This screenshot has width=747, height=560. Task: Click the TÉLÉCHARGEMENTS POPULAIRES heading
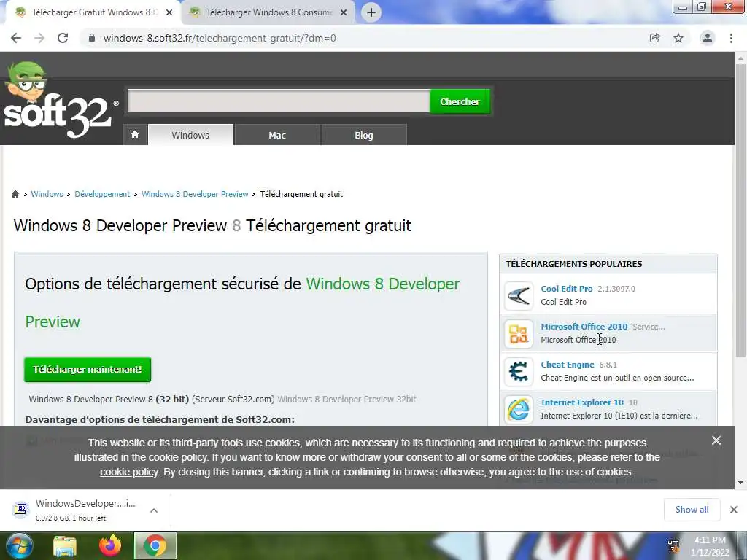tap(573, 264)
